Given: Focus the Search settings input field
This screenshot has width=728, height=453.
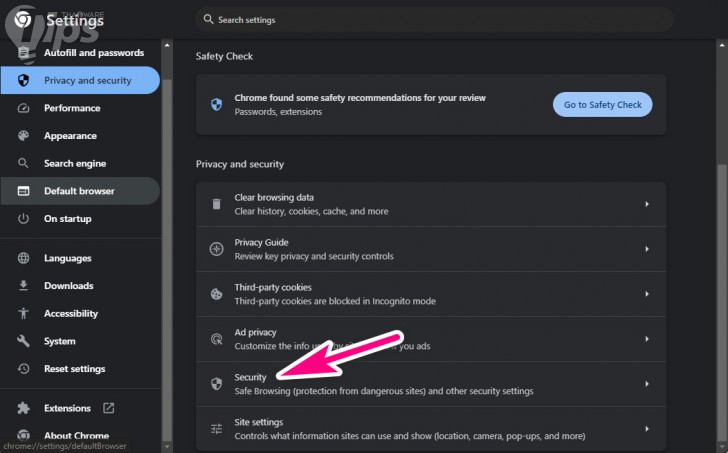Looking at the screenshot, I should [x=434, y=19].
